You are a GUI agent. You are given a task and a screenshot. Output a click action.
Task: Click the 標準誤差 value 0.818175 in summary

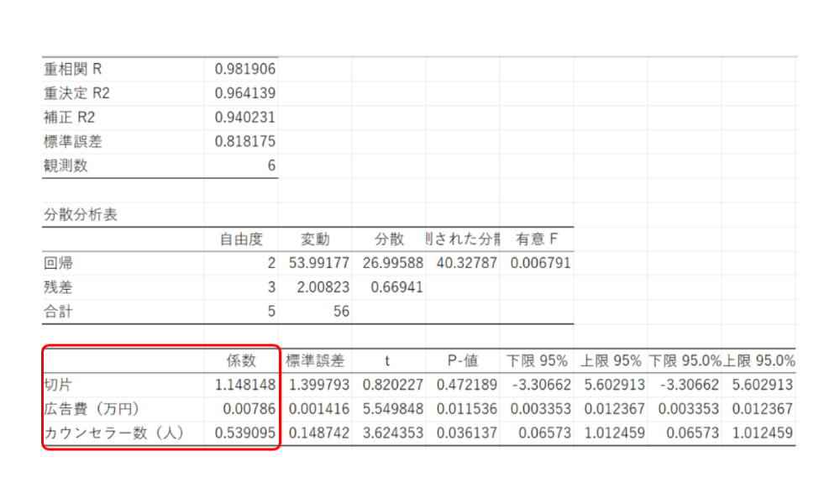click(x=244, y=142)
